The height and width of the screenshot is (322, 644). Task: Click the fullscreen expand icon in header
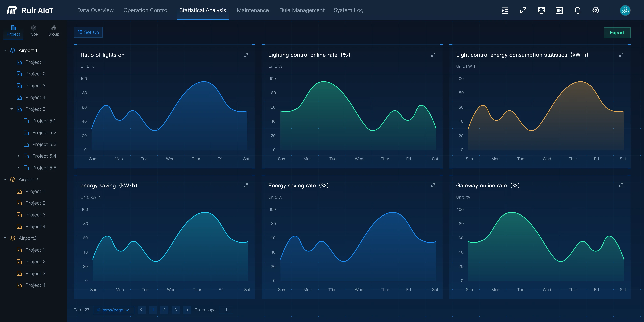tap(523, 10)
